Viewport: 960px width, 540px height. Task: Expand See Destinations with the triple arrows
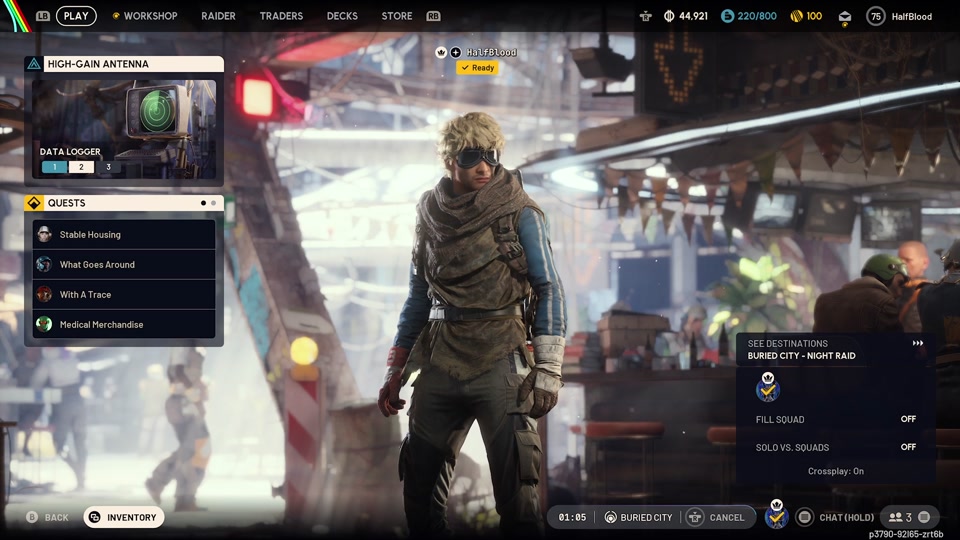coord(917,343)
